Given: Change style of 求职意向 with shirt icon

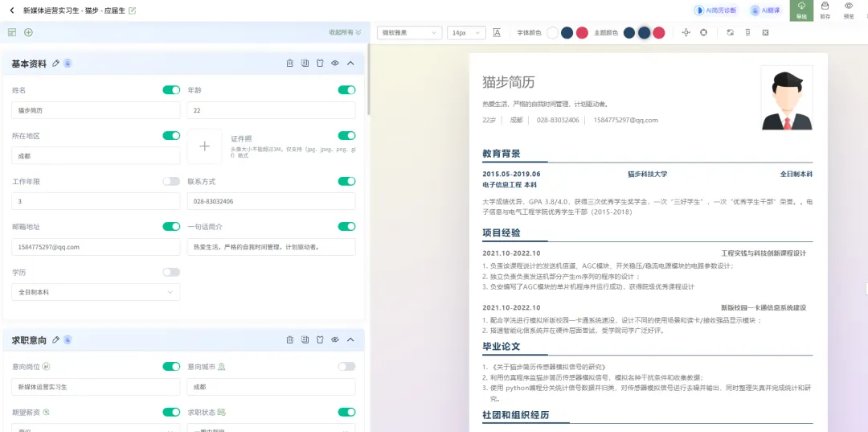Looking at the screenshot, I should [x=319, y=339].
